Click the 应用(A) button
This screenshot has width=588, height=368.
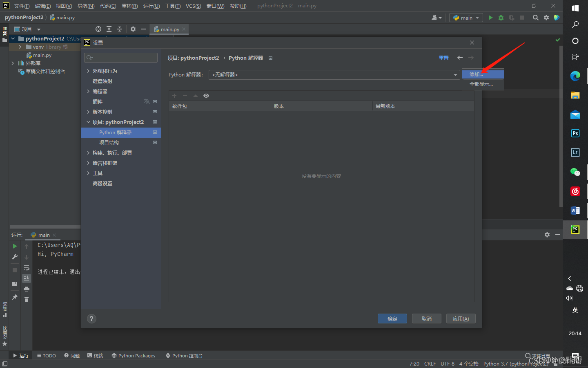[461, 319]
